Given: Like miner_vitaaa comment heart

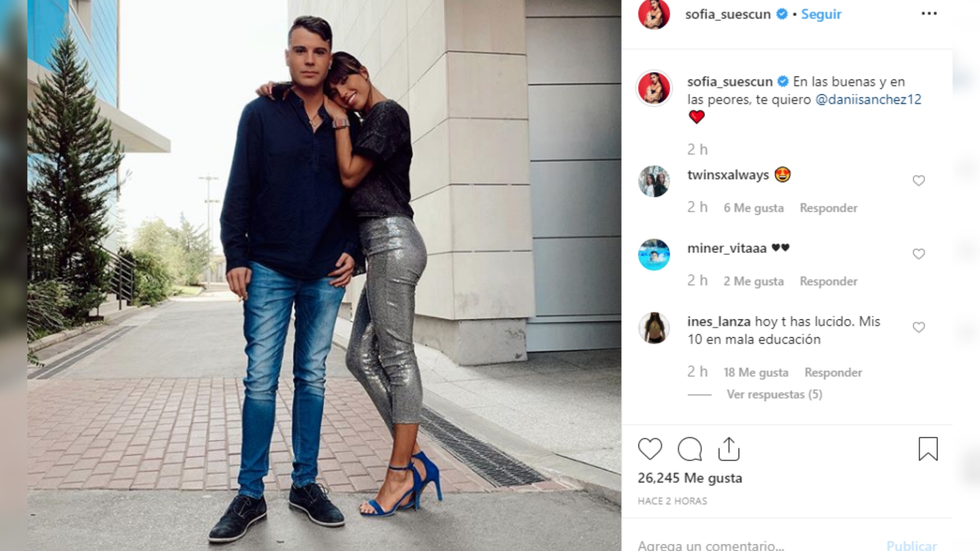Looking at the screenshot, I should [x=919, y=254].
